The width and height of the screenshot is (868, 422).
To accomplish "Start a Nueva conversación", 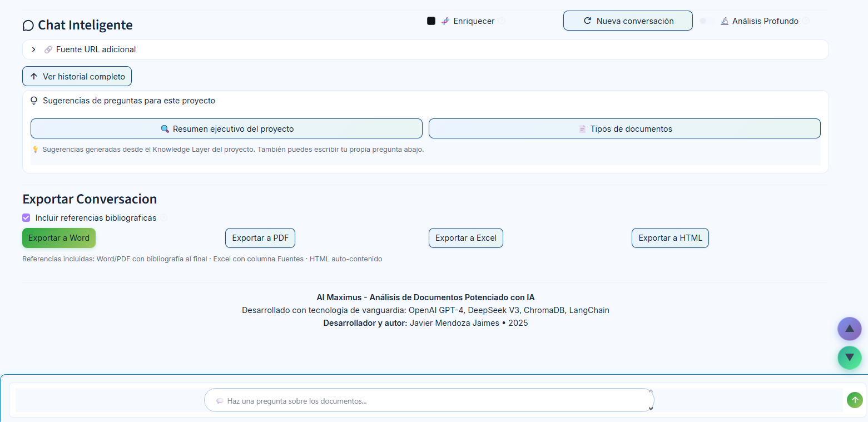I will click(628, 21).
